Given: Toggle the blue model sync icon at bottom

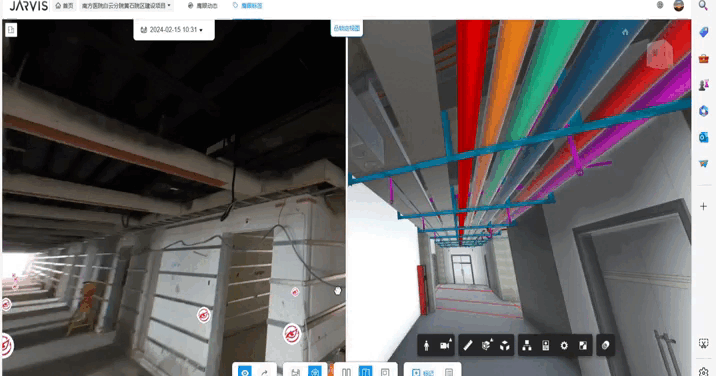Looking at the screenshot, I should (315, 371).
